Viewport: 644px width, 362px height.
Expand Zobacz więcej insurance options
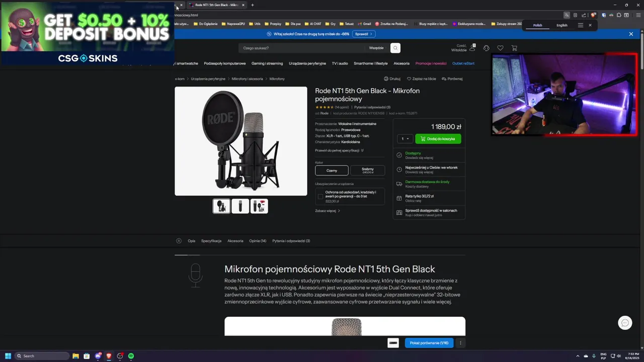(328, 211)
